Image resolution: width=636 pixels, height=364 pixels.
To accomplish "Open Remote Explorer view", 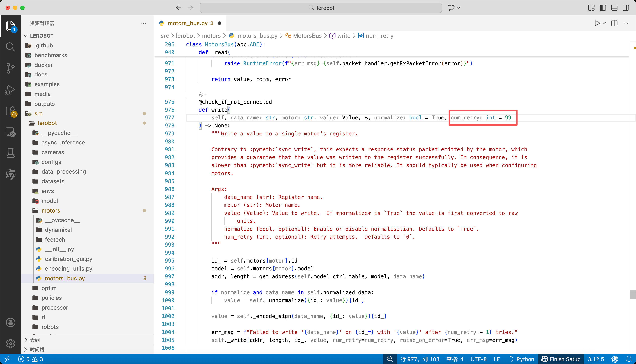I will pyautogui.click(x=10, y=132).
